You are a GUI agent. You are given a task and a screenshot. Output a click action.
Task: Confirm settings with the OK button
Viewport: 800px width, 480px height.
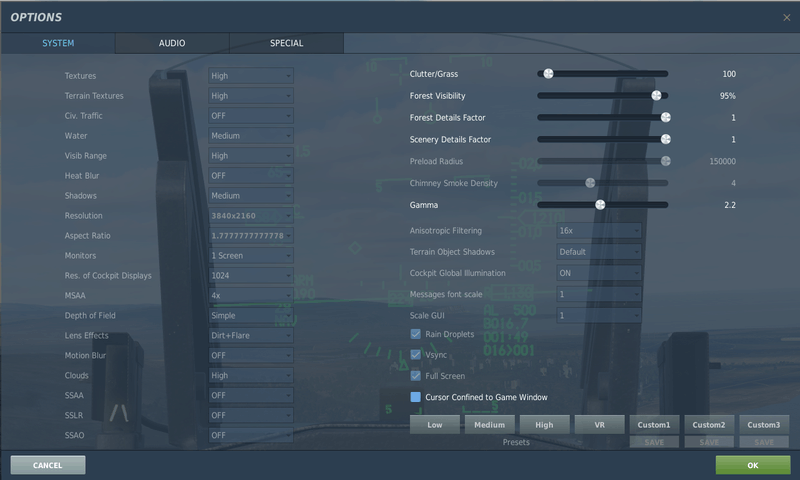pyautogui.click(x=753, y=465)
